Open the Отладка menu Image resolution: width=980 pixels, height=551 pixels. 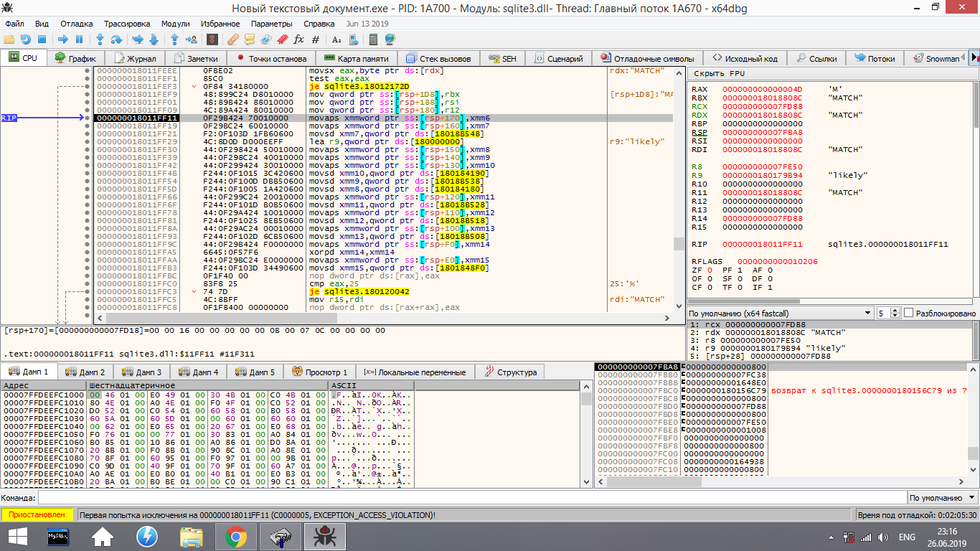click(x=76, y=24)
